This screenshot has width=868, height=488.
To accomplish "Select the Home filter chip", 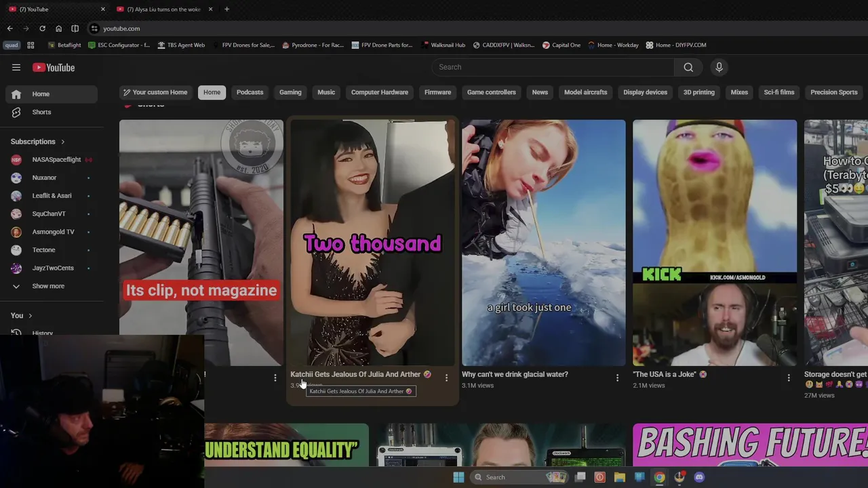I will (212, 92).
